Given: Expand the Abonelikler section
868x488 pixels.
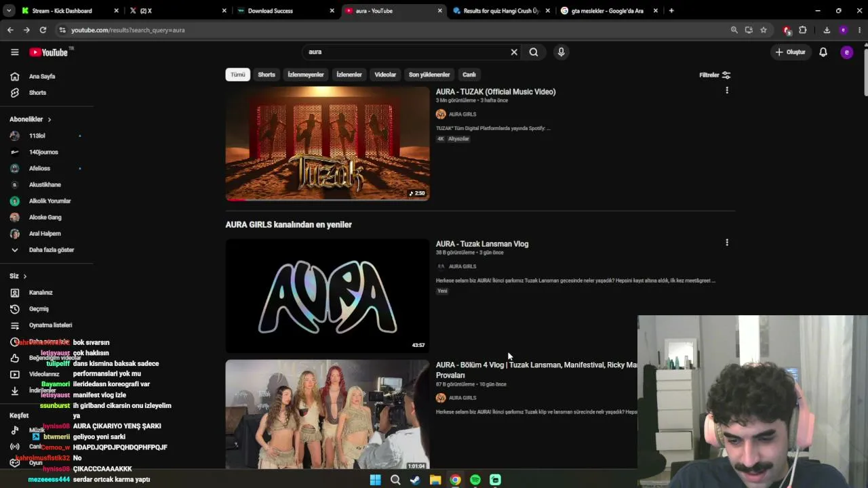Looking at the screenshot, I should point(31,119).
